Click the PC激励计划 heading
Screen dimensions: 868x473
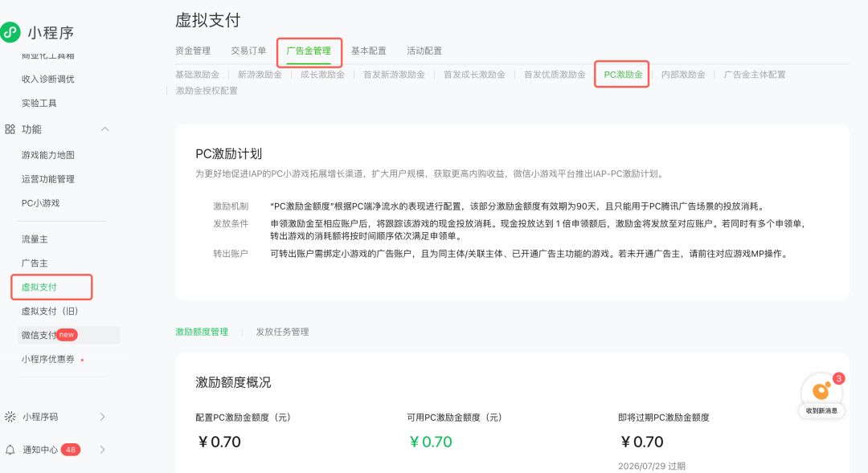(228, 154)
